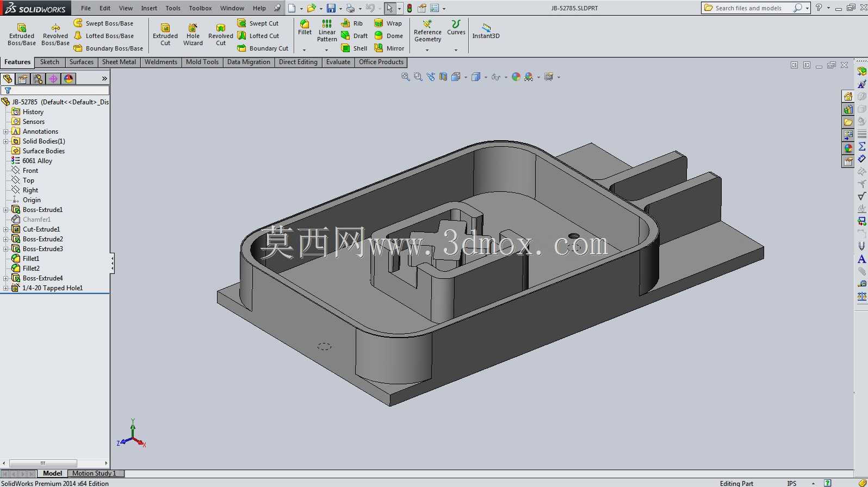Select the Extruded Boss/Base tool
868x487 pixels.
point(22,34)
